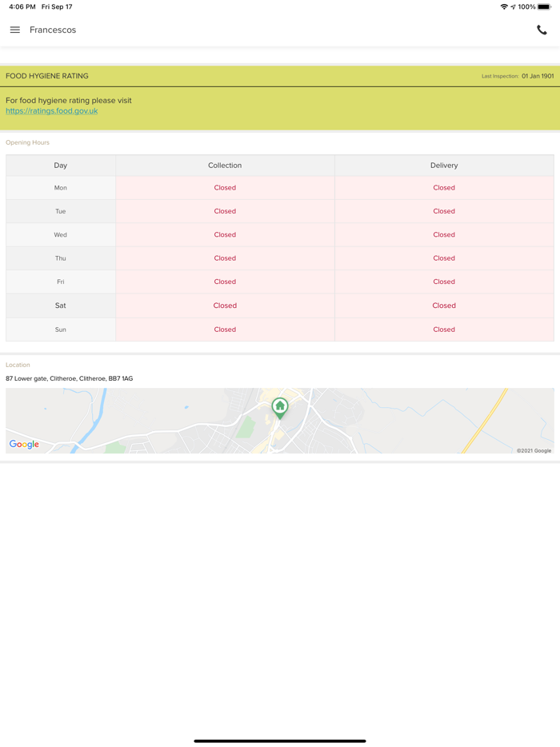Tap Wednesday Collection Closed cell
Screen dimensions: 560x747
225,234
